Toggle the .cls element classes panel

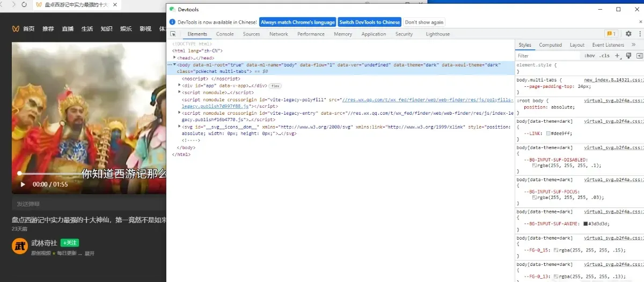(x=604, y=56)
